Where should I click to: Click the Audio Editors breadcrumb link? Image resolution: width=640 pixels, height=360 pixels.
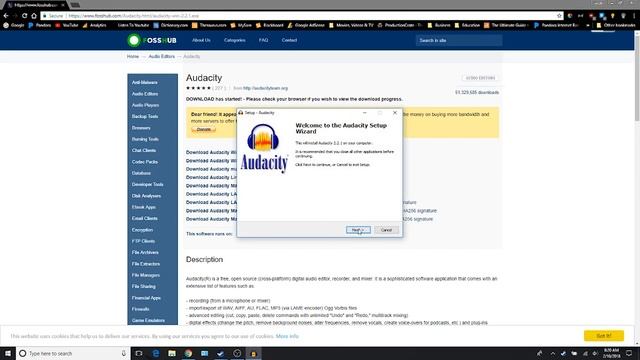click(162, 56)
